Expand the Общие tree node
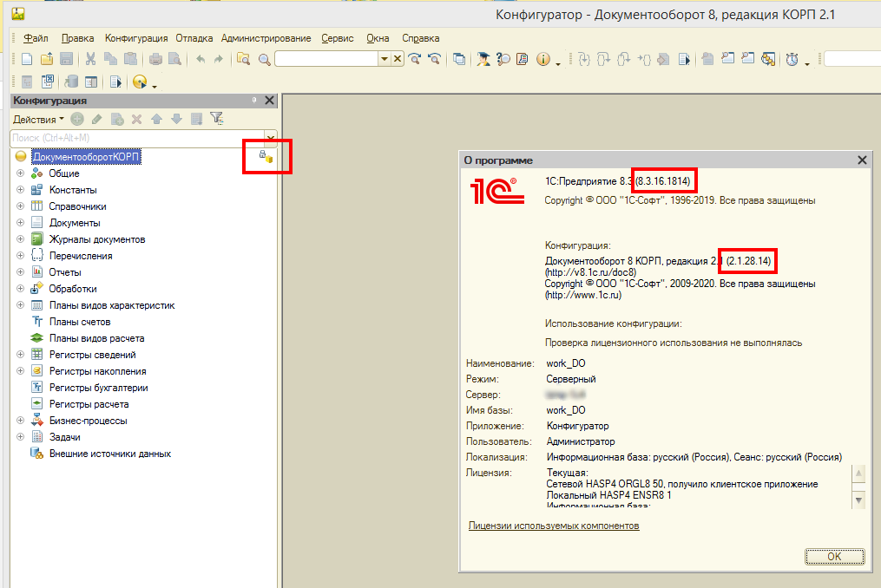The image size is (881, 588). (20, 173)
